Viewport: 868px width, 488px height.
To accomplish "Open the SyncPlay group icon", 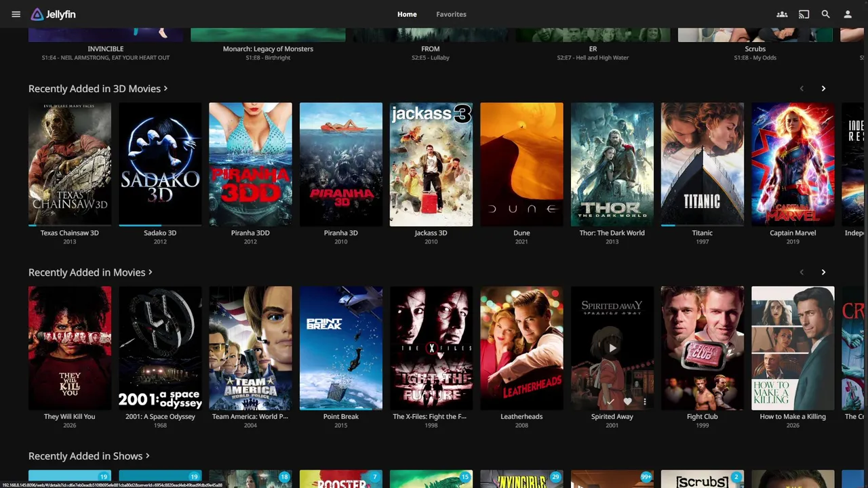I will pos(782,14).
